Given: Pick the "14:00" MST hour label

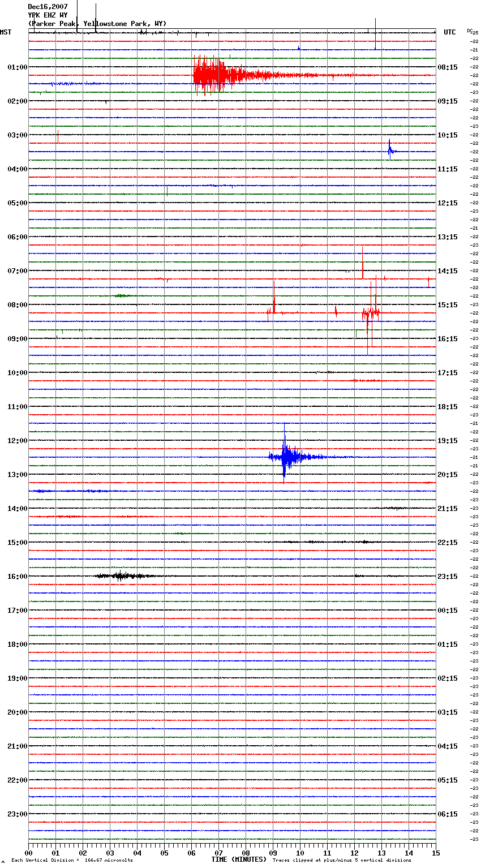Looking at the screenshot, I should coord(18,509).
